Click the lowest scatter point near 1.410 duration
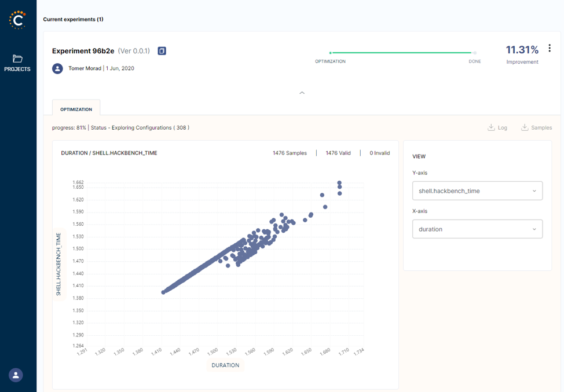This screenshot has height=392, width=564. 163,292
